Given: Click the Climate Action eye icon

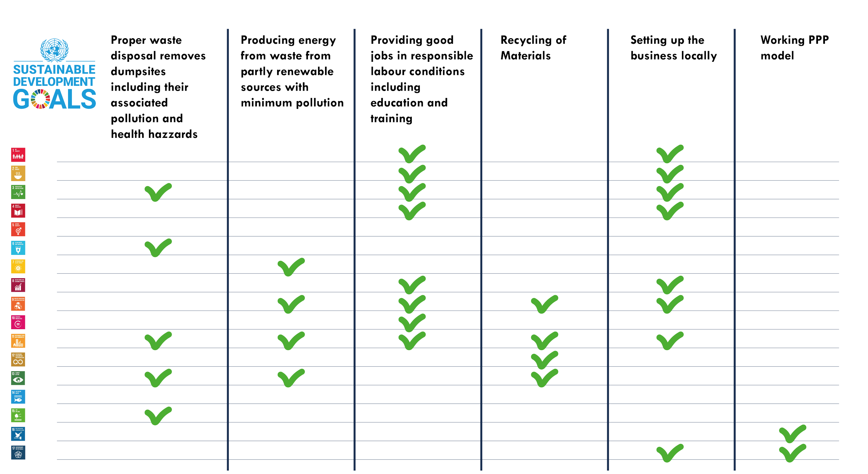Looking at the screenshot, I should click(18, 379).
